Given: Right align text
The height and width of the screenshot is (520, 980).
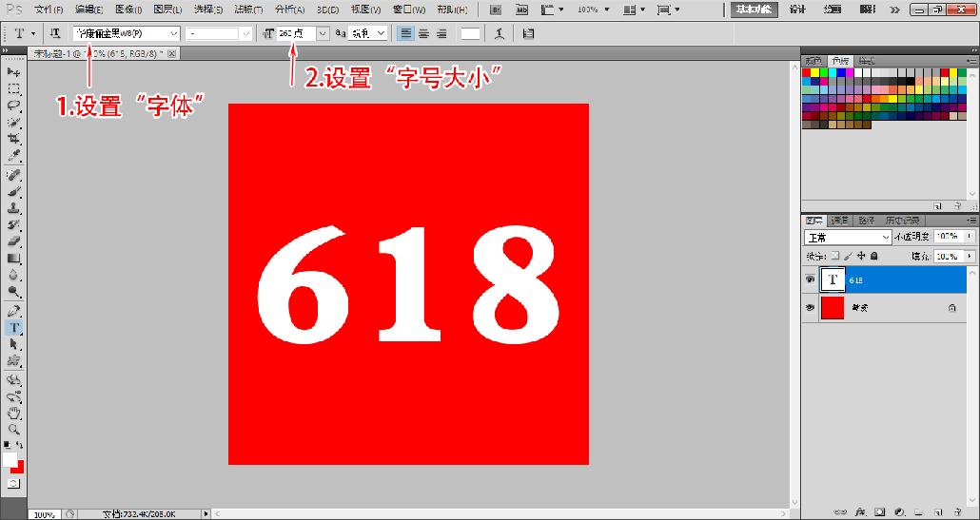Looking at the screenshot, I should point(441,33).
